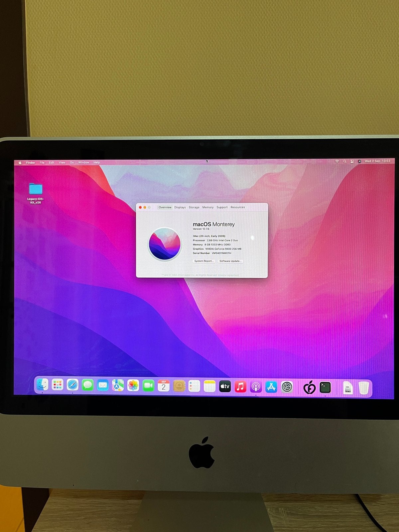The width and height of the screenshot is (399, 532).
Task: Click the Version 12.7.6 text
Action: point(201,229)
